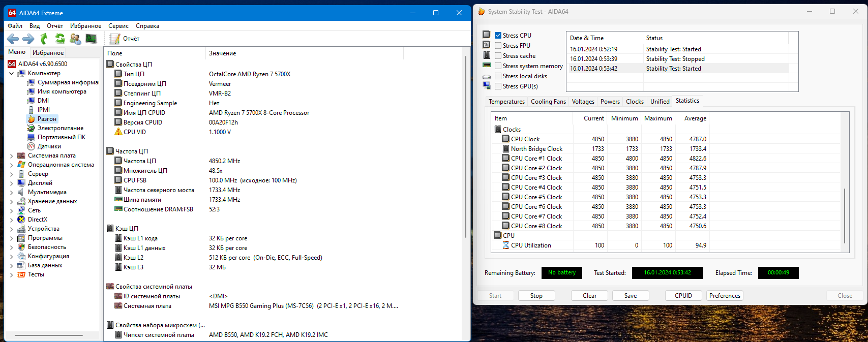The height and width of the screenshot is (342, 868).
Task: Enable the Stress cache checkbox
Action: tap(498, 56)
